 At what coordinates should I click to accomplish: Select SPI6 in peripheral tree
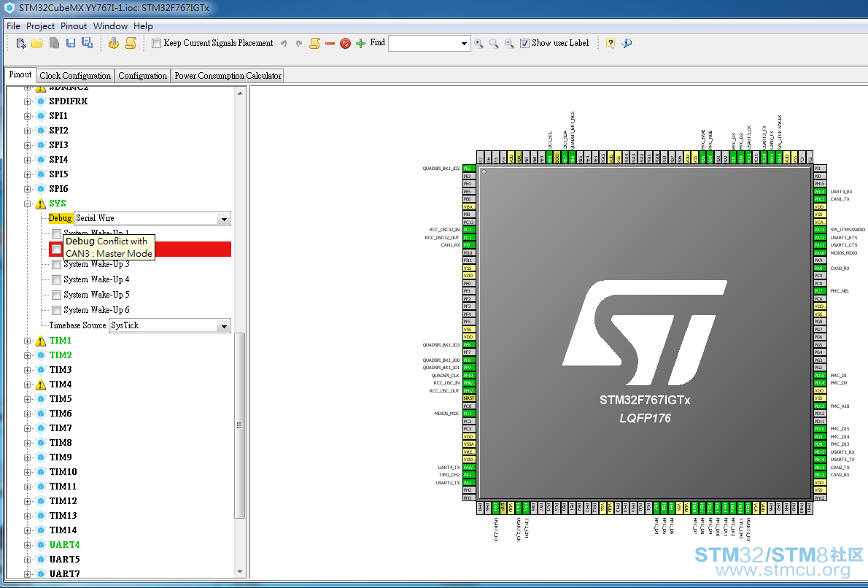click(x=58, y=189)
